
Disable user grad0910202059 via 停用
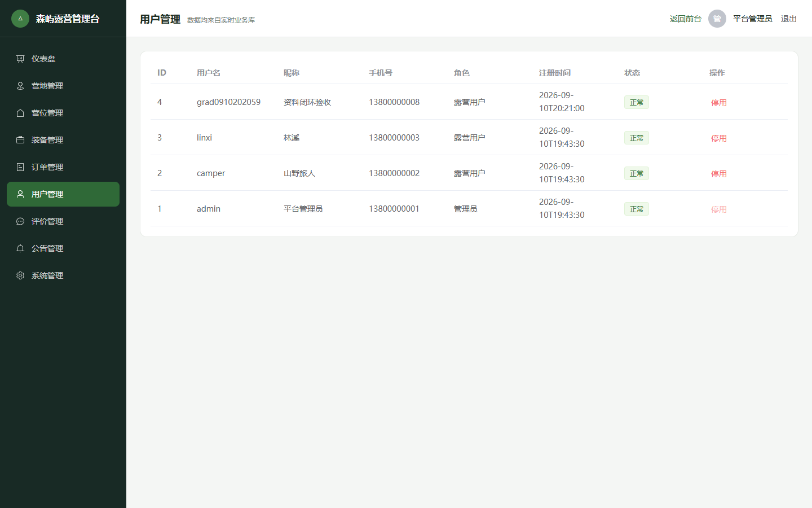pos(718,103)
